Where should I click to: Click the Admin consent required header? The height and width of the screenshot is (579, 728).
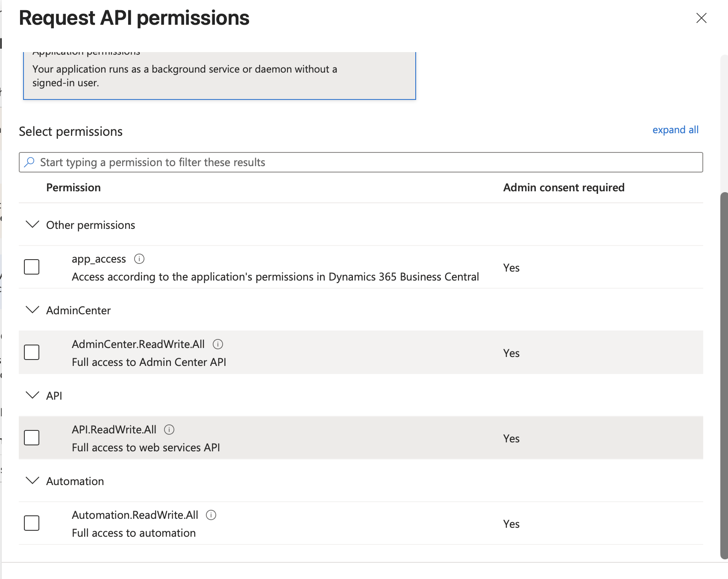(x=564, y=187)
